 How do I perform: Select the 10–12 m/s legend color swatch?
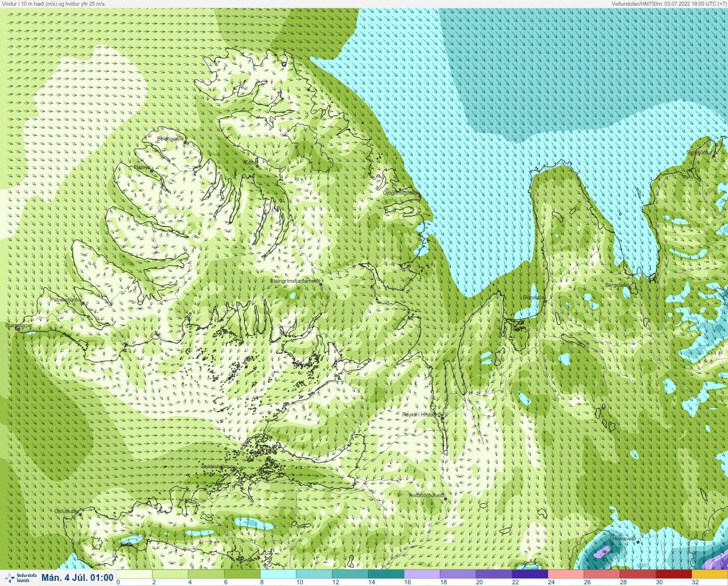(314, 574)
